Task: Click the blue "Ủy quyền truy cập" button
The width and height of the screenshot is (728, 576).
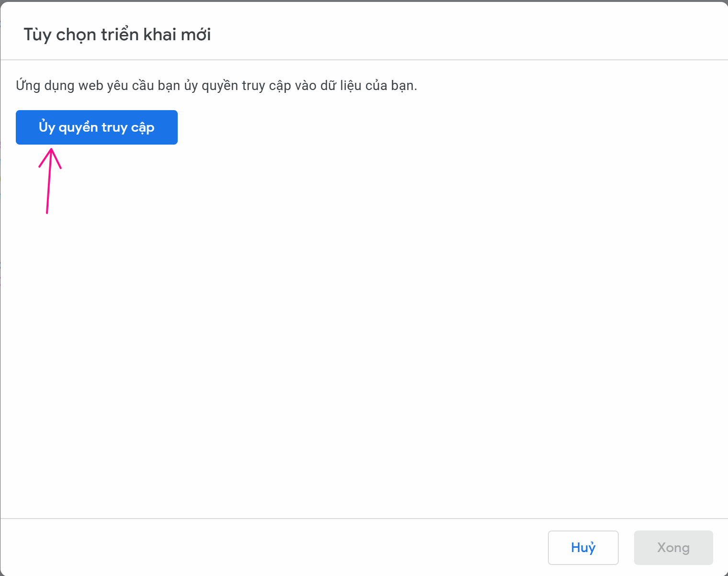Action: 96,127
